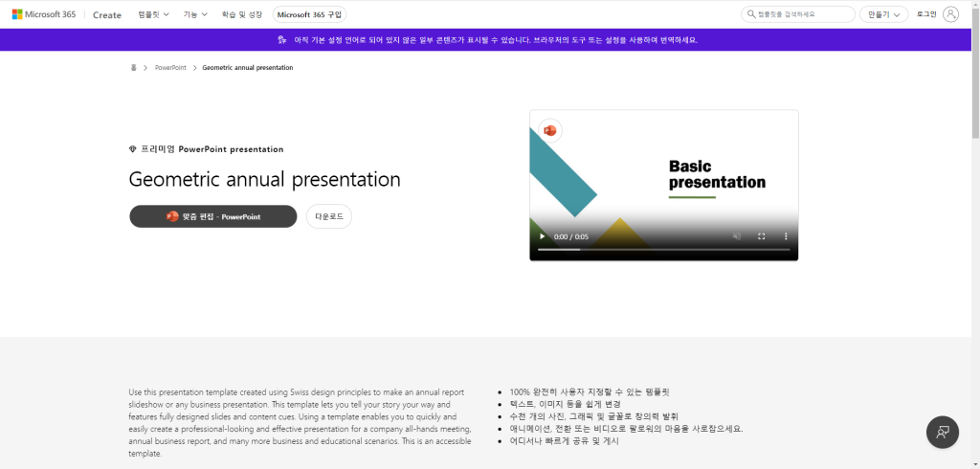This screenshot has height=469, width=980.
Task: Click the Geometric annual presentation heading
Action: coord(264,180)
